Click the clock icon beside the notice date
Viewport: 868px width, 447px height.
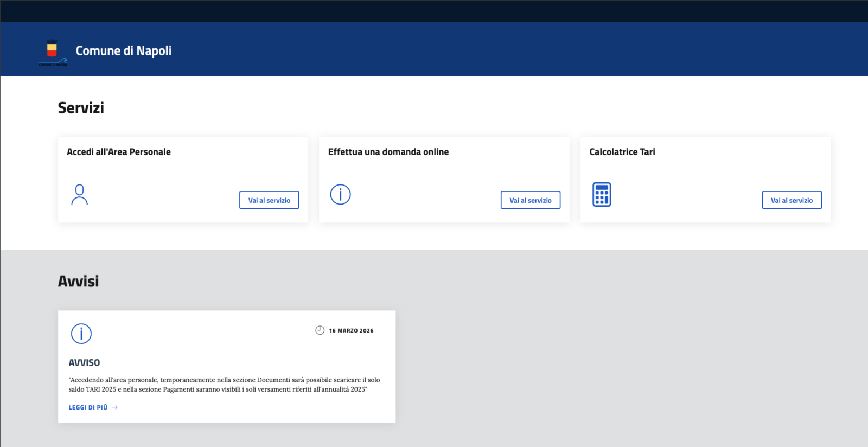pyautogui.click(x=320, y=330)
